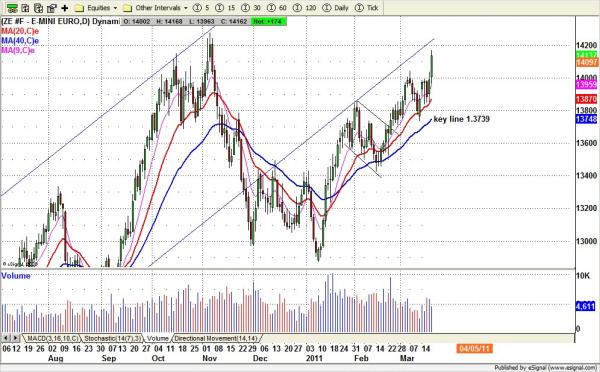This screenshot has width=600, height=372.
Task: Select the Tick interval button
Action: [x=367, y=8]
